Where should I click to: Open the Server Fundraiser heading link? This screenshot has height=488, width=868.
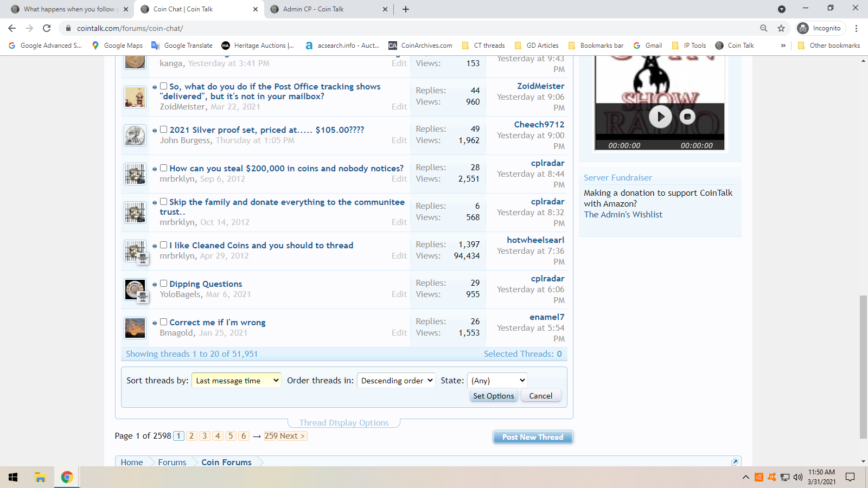[x=617, y=178]
